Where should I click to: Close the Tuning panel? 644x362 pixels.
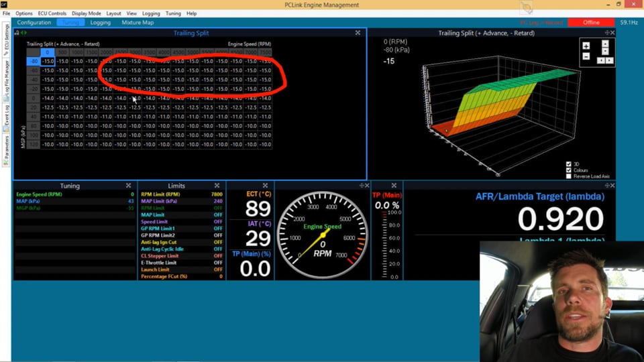(x=128, y=186)
